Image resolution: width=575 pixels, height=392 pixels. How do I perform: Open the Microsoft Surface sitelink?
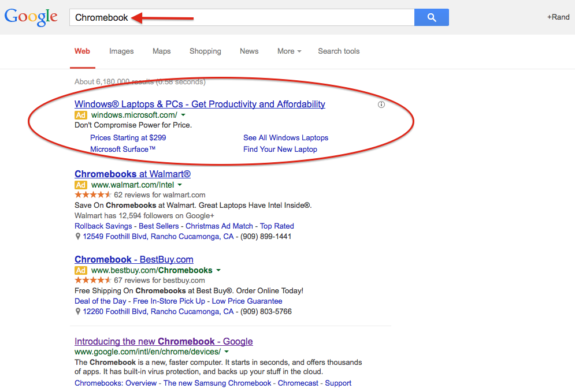(123, 150)
